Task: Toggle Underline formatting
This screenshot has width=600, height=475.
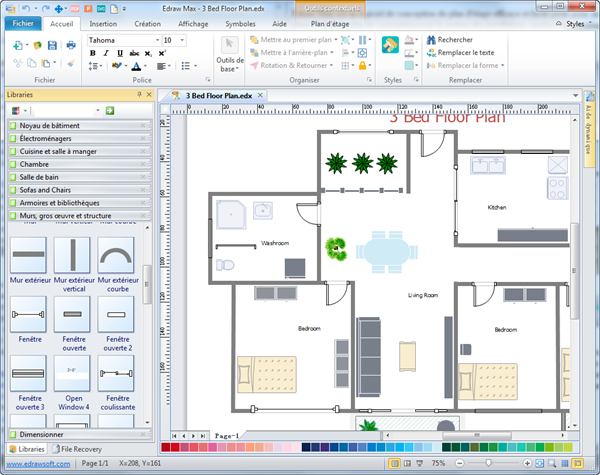Action: (x=120, y=53)
